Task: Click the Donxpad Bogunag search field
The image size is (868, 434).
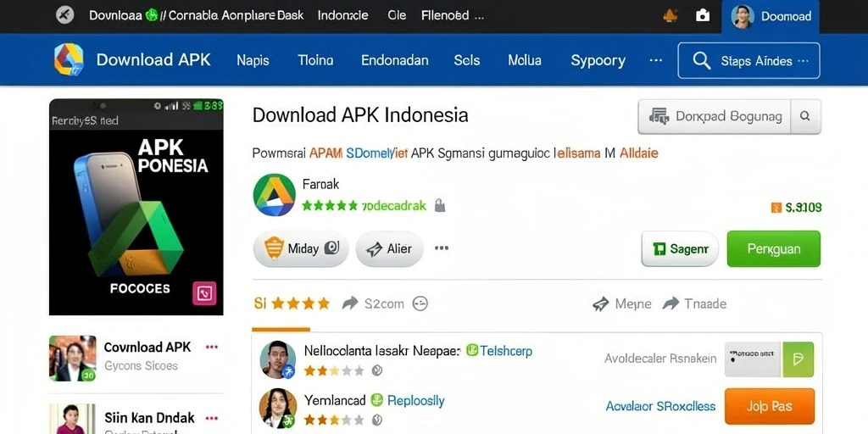Action: (715, 116)
